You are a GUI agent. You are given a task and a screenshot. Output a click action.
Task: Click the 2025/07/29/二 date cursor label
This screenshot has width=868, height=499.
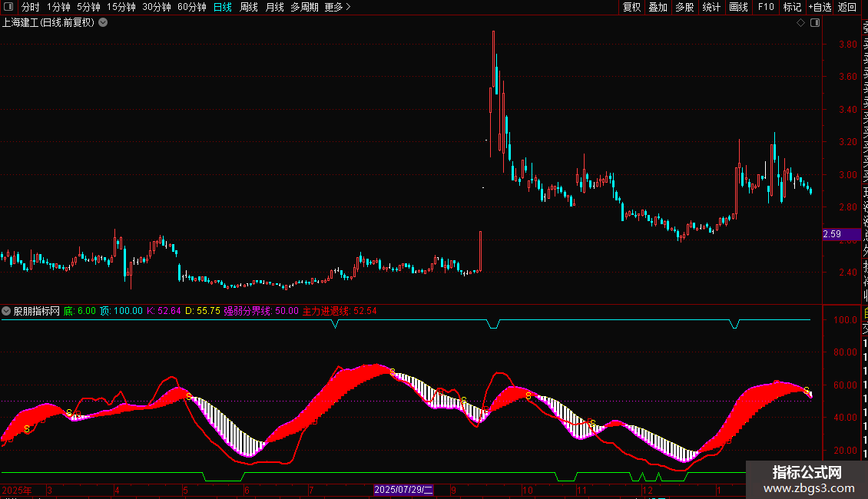(403, 490)
